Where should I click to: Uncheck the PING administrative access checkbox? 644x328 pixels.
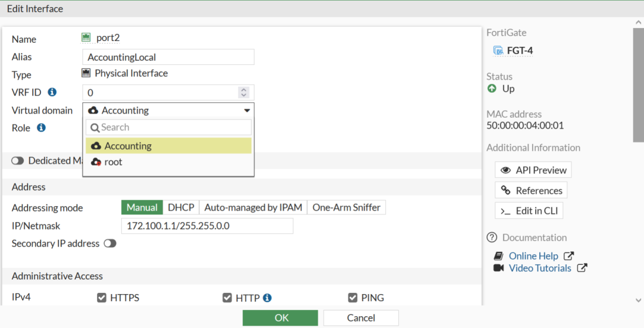point(352,298)
